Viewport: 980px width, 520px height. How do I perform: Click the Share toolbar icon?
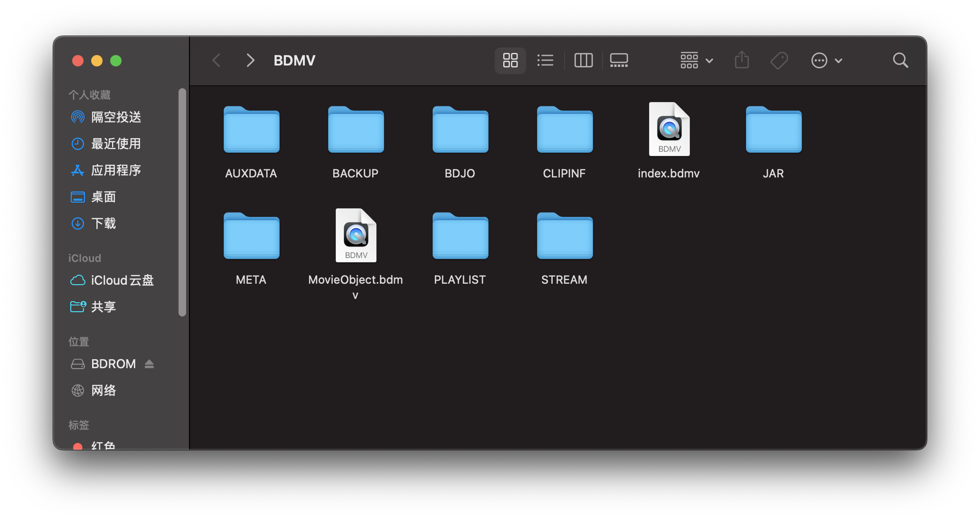742,60
